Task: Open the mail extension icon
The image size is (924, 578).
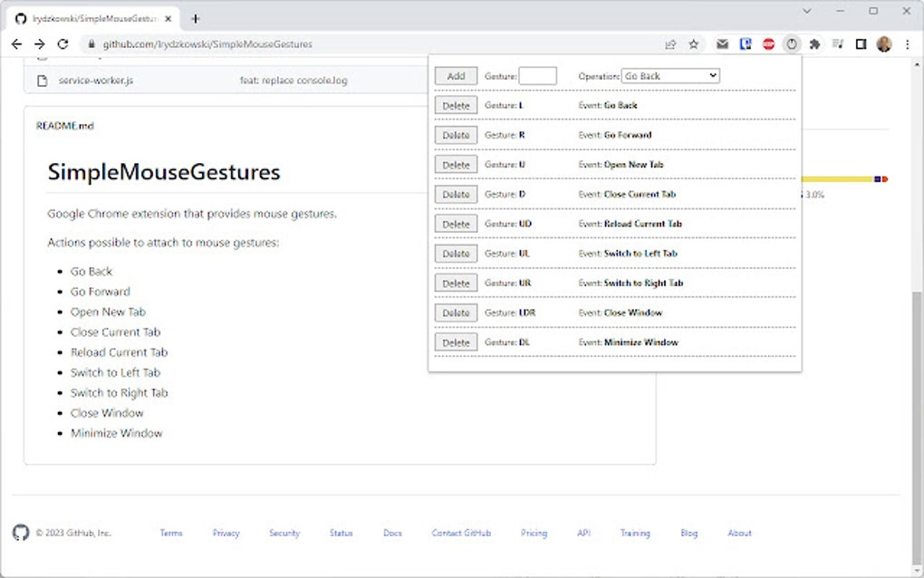Action: 722,43
